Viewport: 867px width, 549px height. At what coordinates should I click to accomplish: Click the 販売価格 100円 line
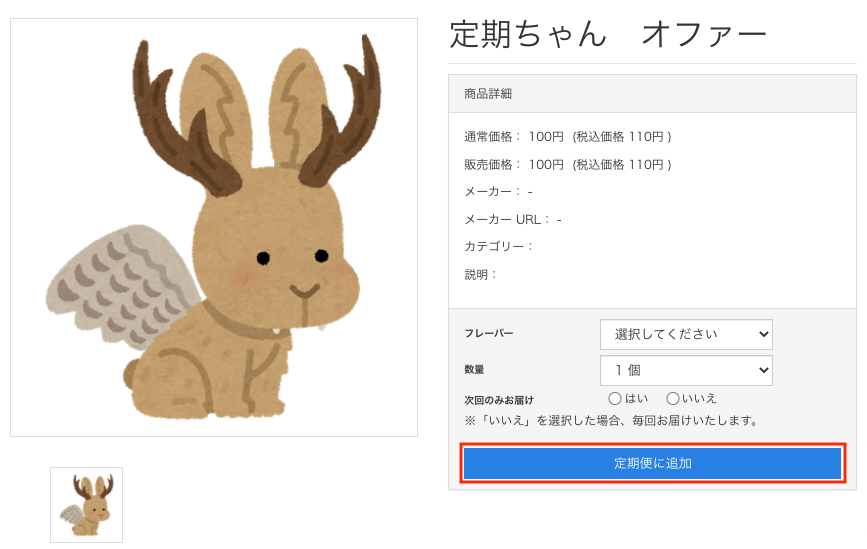click(x=568, y=165)
